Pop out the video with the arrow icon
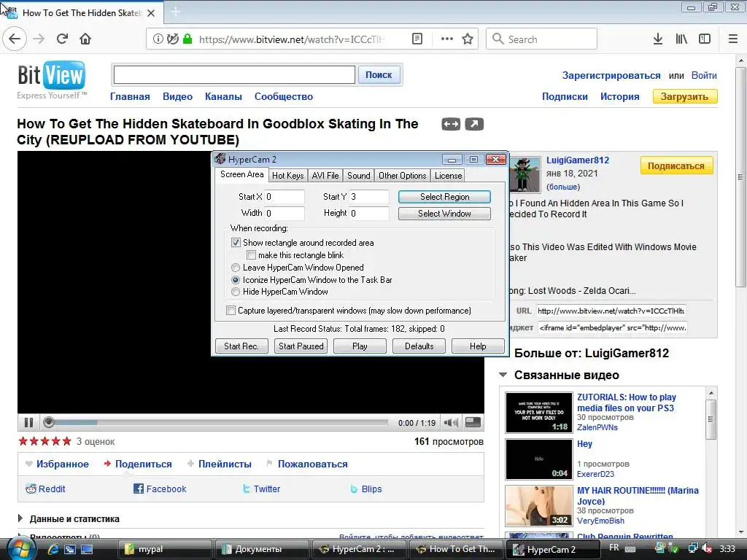This screenshot has height=560, width=747. coord(474,124)
